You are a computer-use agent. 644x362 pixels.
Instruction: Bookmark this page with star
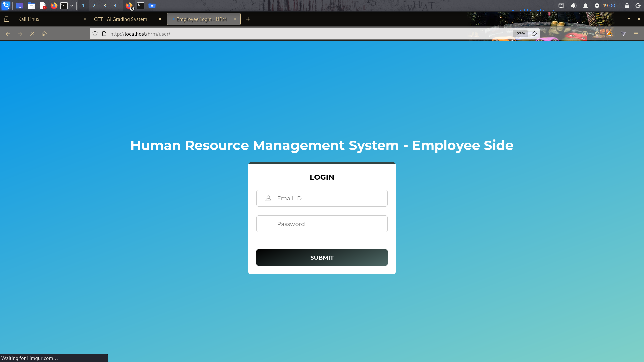point(534,34)
